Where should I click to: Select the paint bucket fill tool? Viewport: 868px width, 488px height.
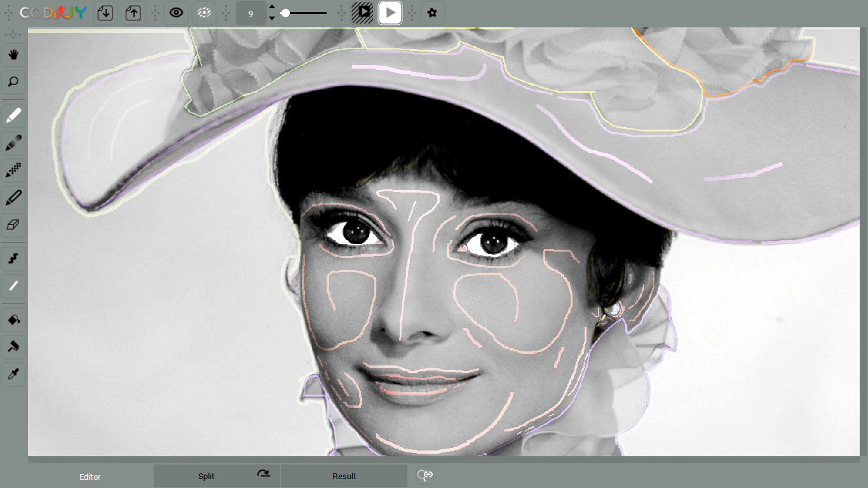pyautogui.click(x=13, y=320)
